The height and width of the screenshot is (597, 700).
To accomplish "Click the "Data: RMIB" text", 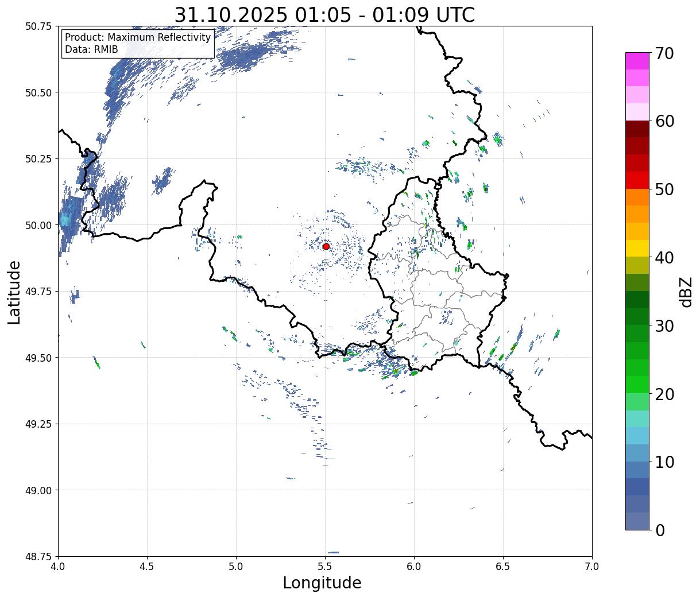I will 91,49.
